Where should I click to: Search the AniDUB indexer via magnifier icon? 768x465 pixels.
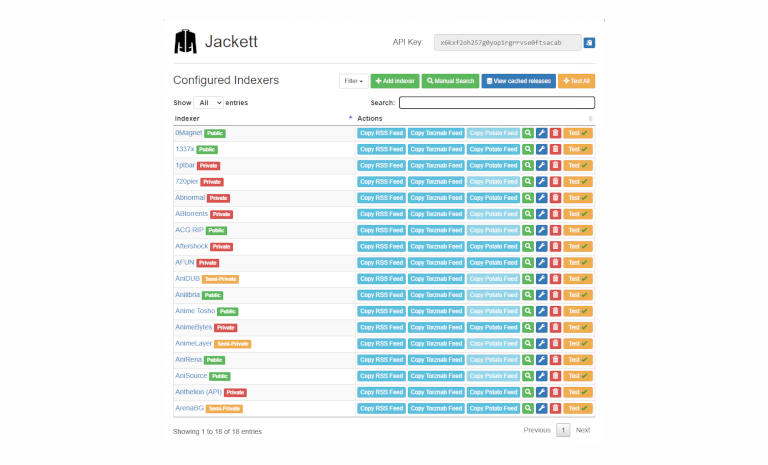coord(527,279)
